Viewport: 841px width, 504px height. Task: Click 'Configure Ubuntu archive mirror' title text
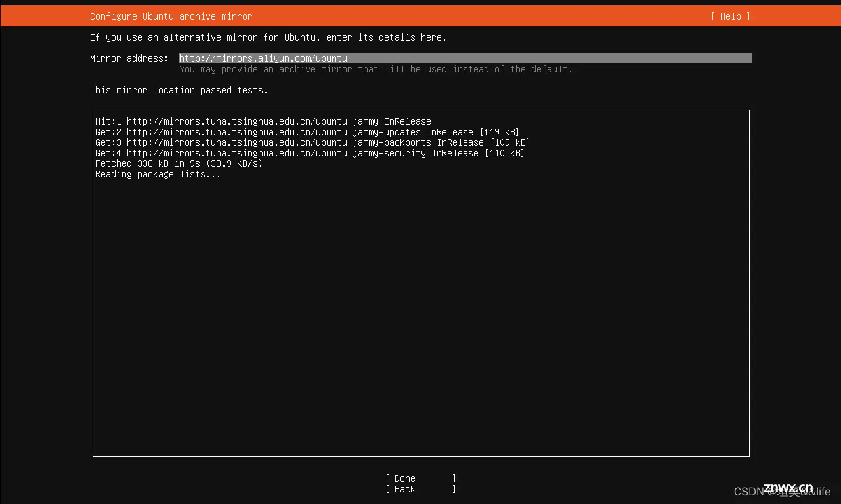point(171,16)
